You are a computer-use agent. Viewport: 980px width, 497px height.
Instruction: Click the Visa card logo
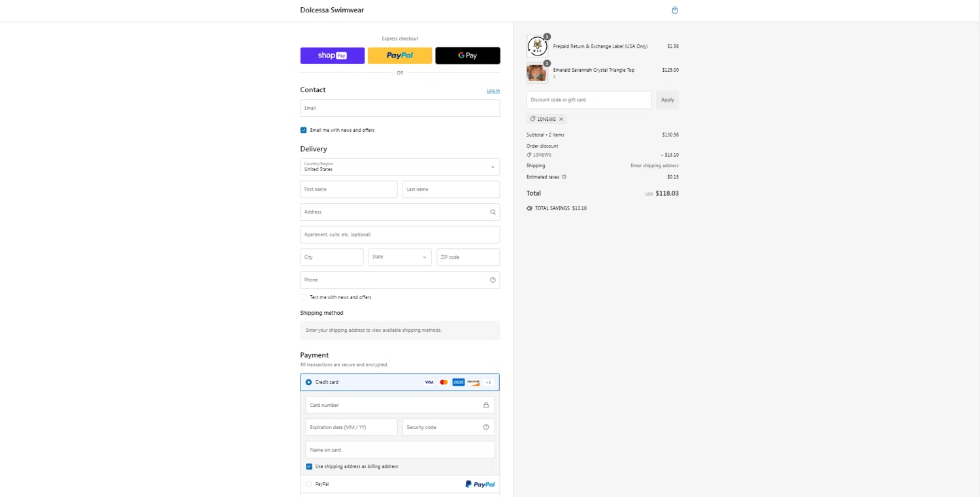coord(429,382)
